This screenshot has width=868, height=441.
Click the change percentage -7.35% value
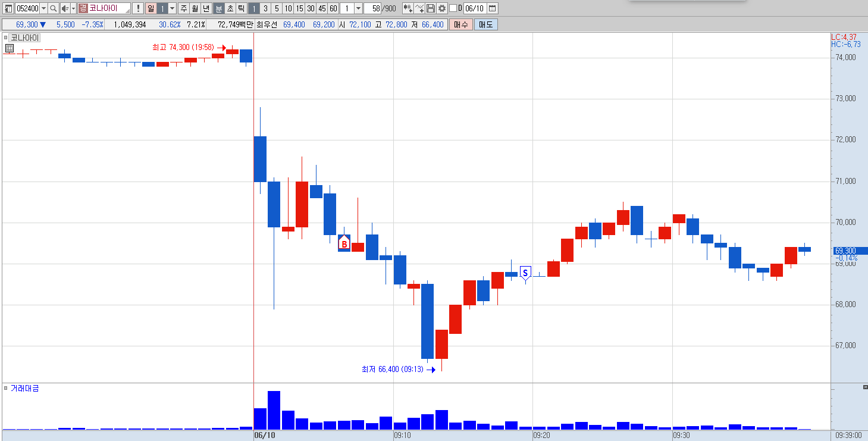pos(92,24)
